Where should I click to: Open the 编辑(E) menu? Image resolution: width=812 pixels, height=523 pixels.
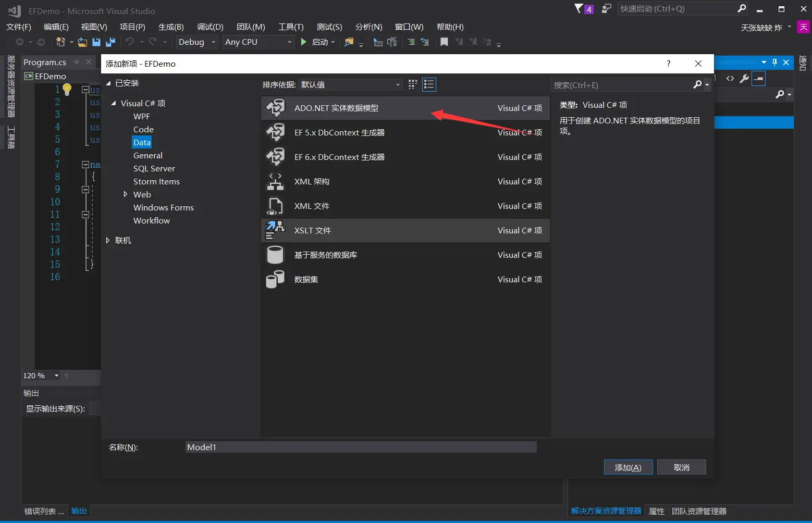(56, 27)
